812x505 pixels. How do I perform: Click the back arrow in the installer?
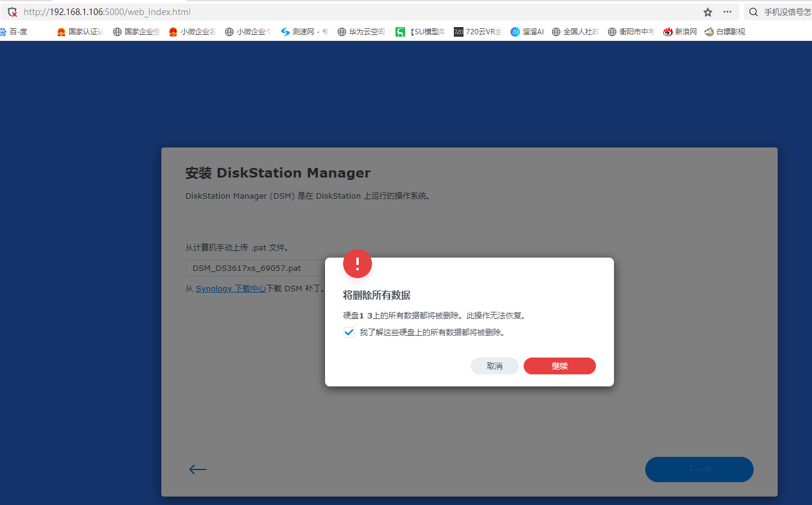click(x=197, y=469)
